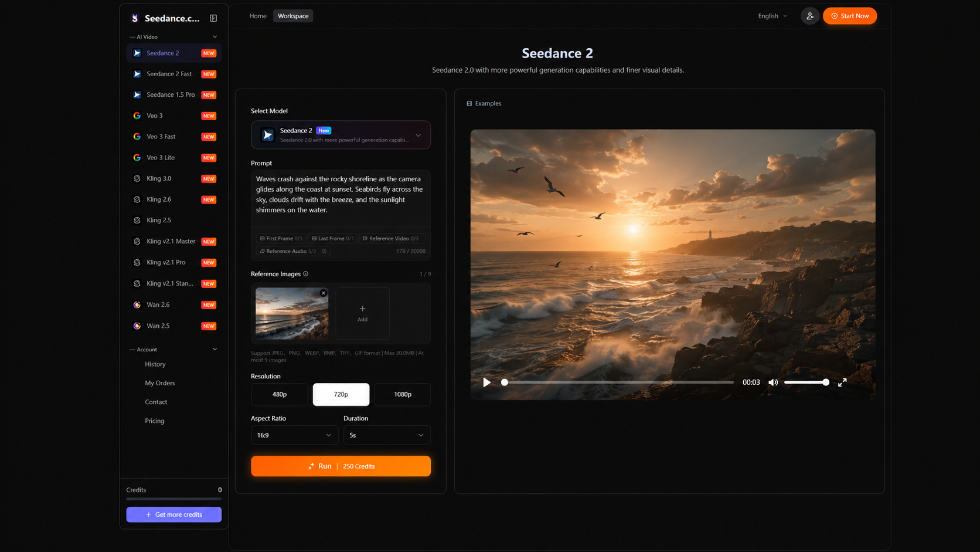Select Kling 3.0 model

173,178
